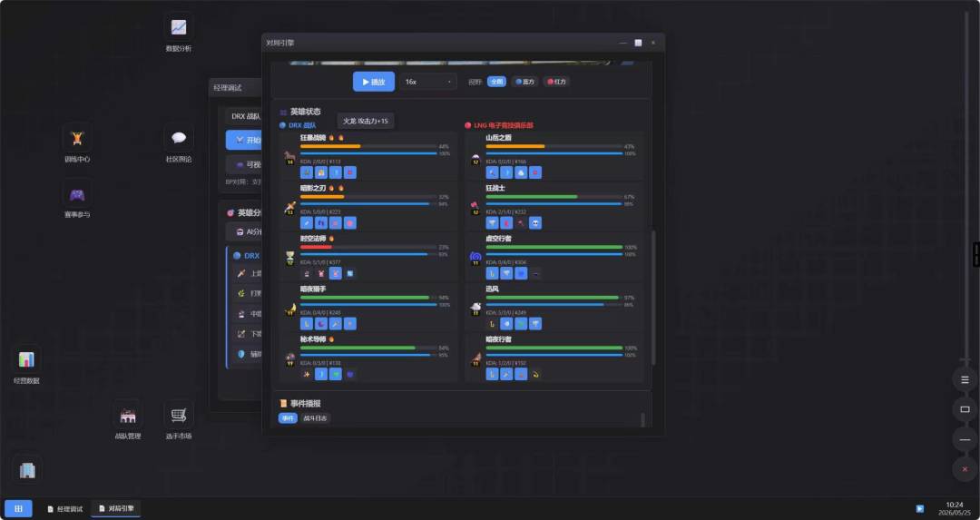This screenshot has height=520, width=980.
Task: Switch the view filter to 蓝方
Action: 525,82
